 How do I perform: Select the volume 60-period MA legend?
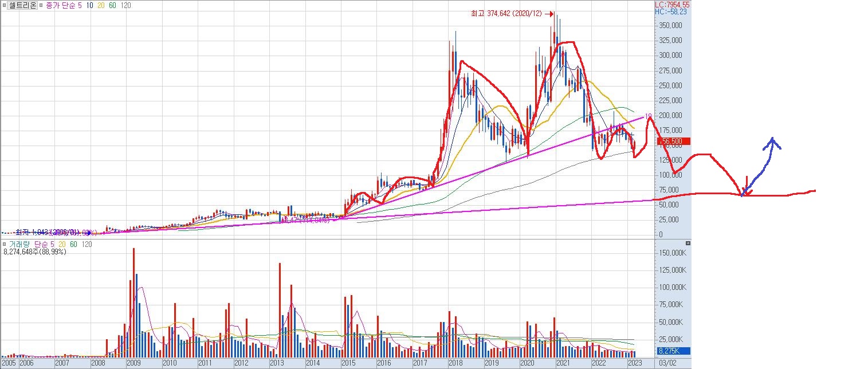[x=73, y=244]
